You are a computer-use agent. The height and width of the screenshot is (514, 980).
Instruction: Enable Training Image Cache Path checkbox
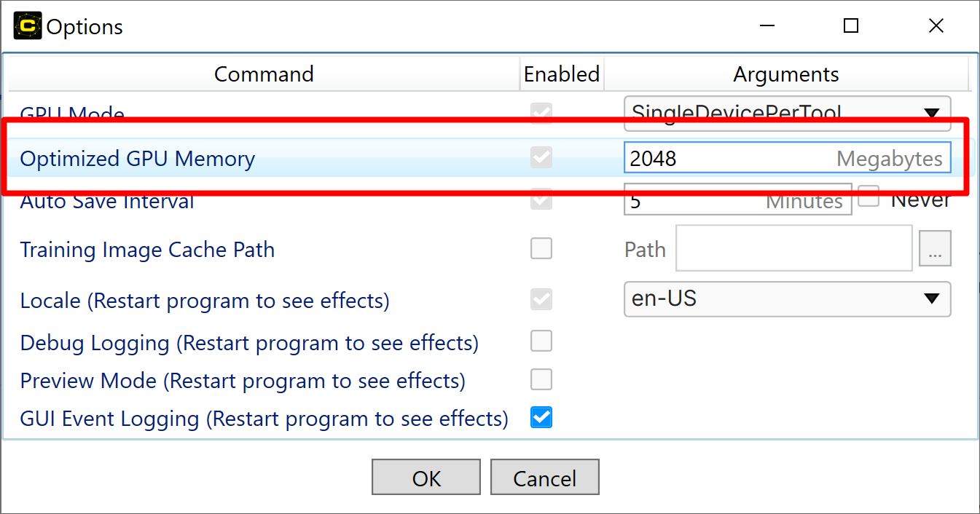[541, 249]
